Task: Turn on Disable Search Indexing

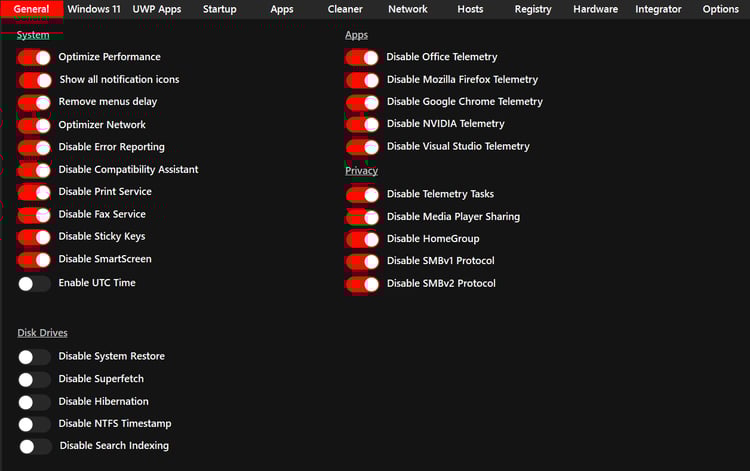Action: pyautogui.click(x=35, y=447)
